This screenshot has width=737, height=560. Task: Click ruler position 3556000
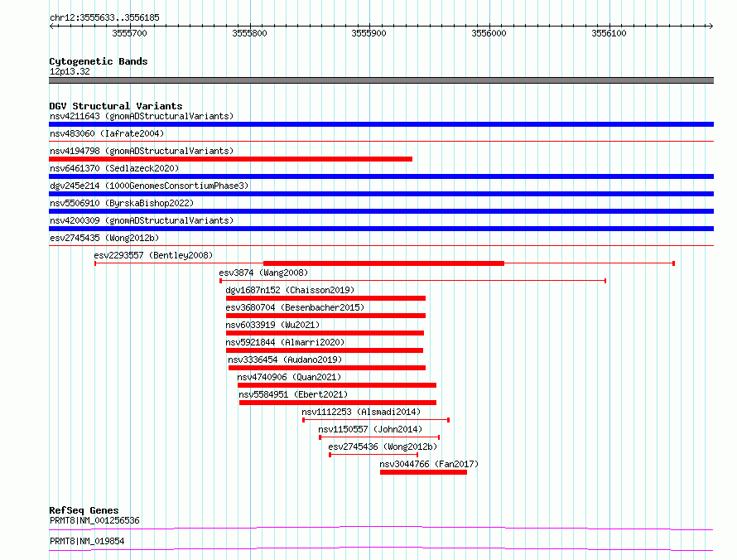pyautogui.click(x=489, y=33)
